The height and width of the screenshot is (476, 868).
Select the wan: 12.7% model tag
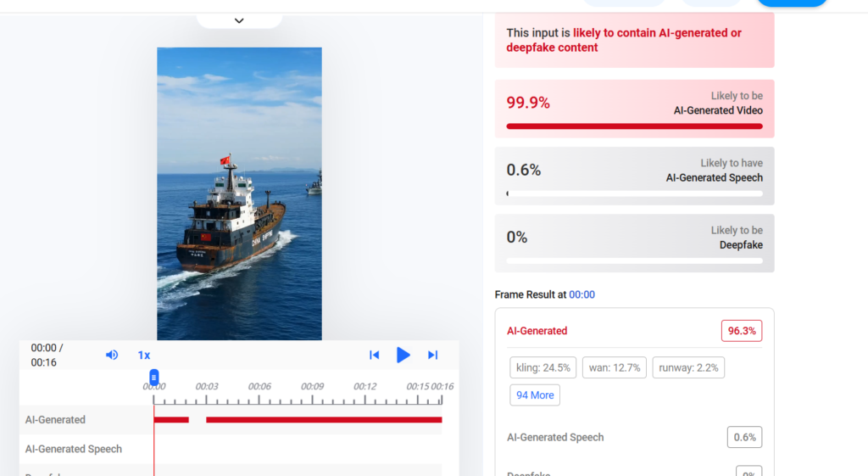coord(614,367)
